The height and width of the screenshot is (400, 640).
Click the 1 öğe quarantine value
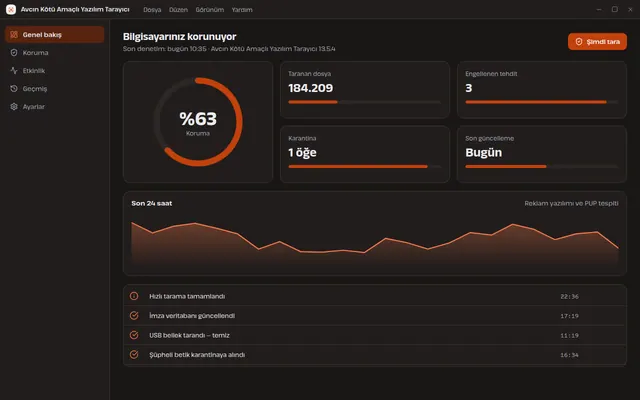302,153
